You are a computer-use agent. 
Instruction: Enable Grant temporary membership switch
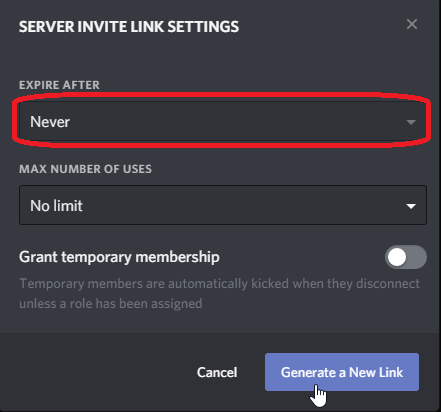coord(406,257)
